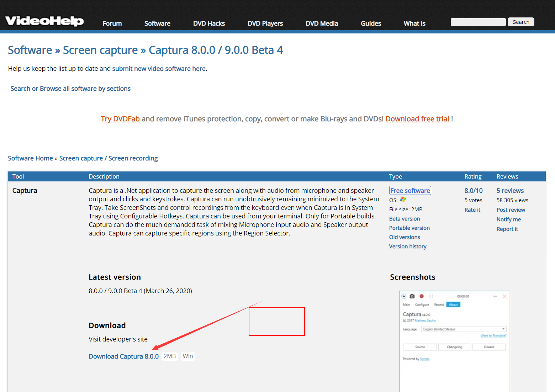This screenshot has width=555, height=392.
Task: Switch to the Configure tab in the Captura screenshot
Action: [x=422, y=304]
